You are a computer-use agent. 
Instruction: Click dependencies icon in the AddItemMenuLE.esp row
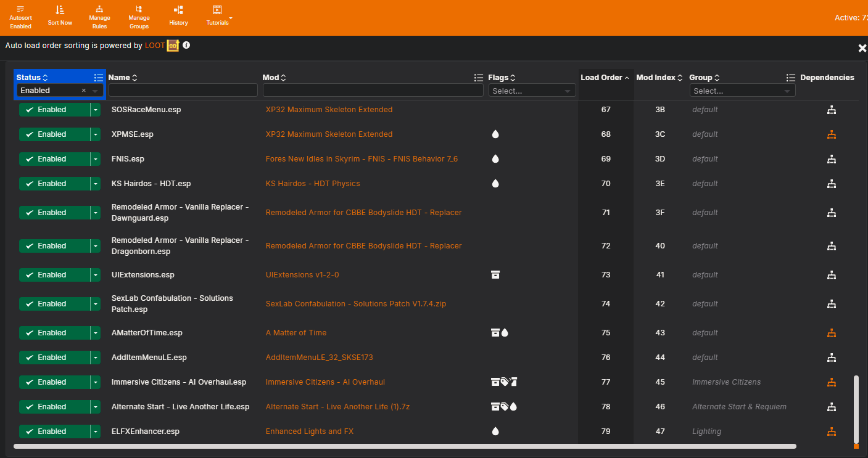pyautogui.click(x=831, y=358)
